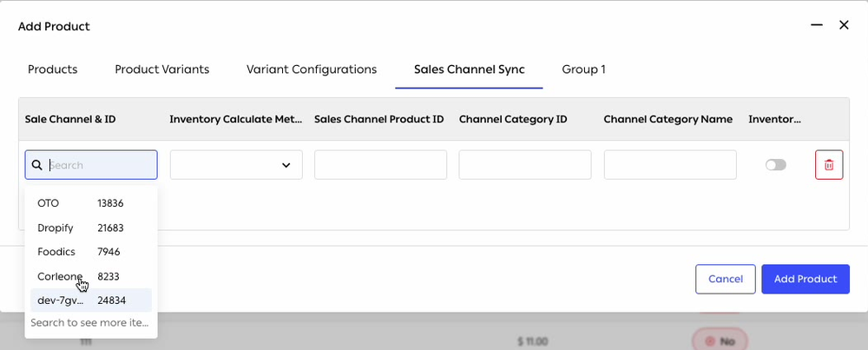Click the $ 11.00 price in background
The image size is (868, 350).
coord(533,341)
